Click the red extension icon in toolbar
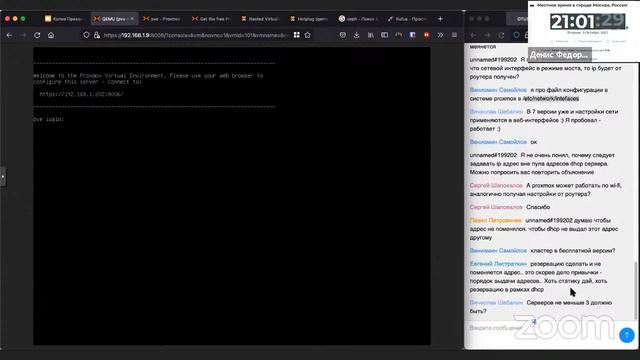This screenshot has height=360, width=640. coord(427,36)
